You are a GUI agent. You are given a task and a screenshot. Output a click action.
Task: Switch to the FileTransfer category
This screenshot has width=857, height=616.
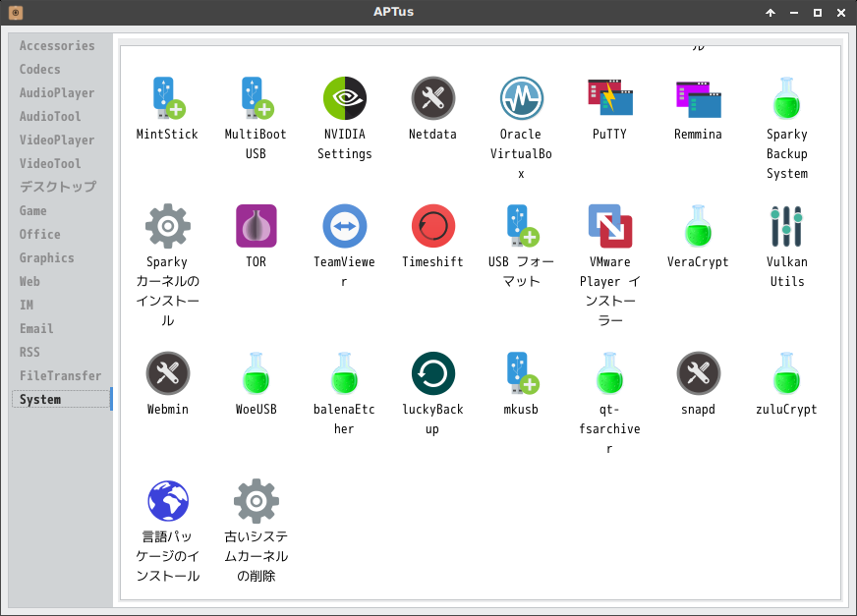point(61,375)
